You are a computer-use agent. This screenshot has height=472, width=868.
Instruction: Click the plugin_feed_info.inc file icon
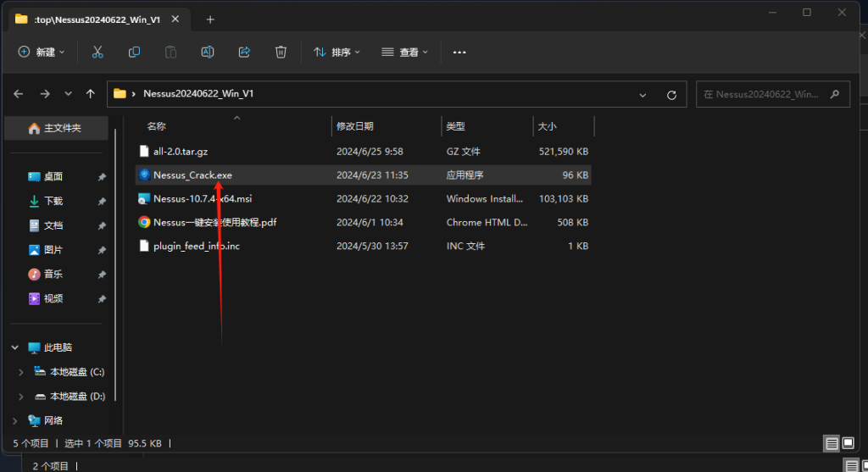click(x=144, y=247)
